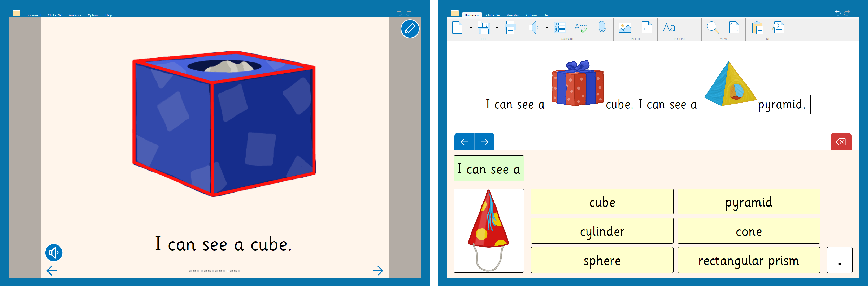This screenshot has height=286, width=868.
Task: Open the Clicker Set tab in right window
Action: [493, 15]
